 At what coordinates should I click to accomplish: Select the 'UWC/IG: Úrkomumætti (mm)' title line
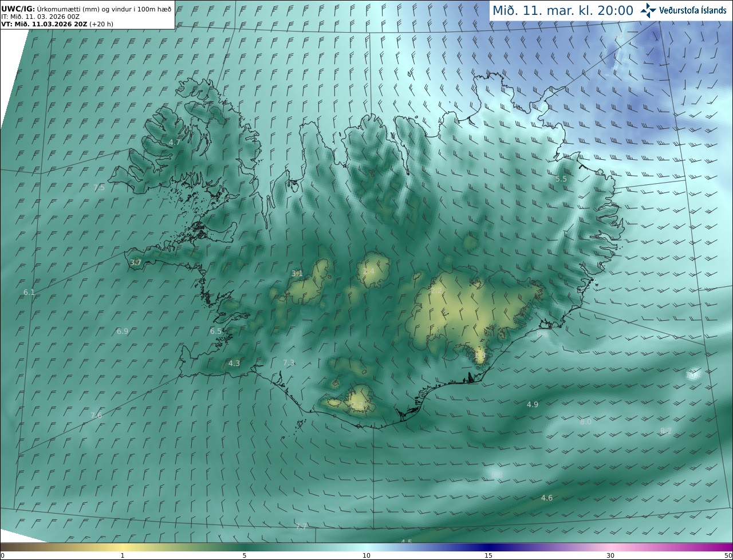coord(86,9)
